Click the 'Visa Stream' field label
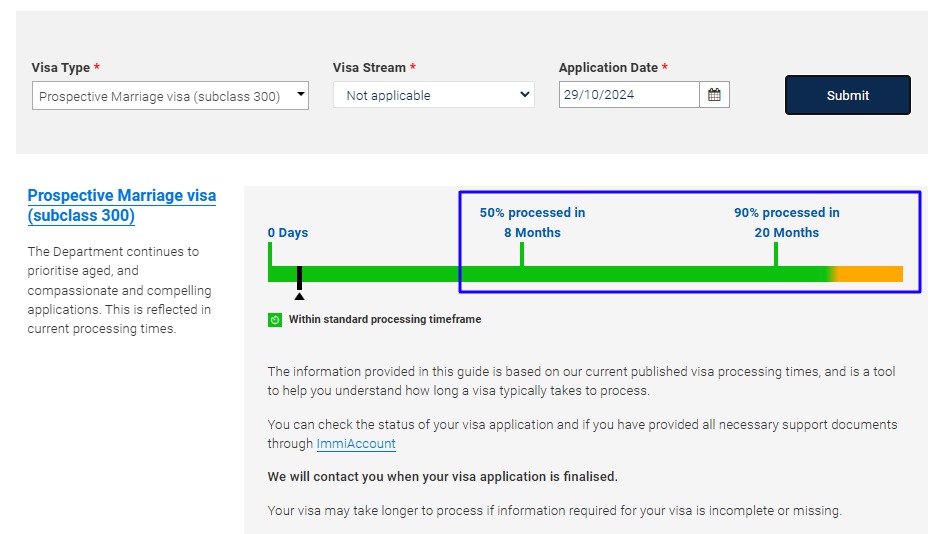The height and width of the screenshot is (534, 944). tap(369, 67)
